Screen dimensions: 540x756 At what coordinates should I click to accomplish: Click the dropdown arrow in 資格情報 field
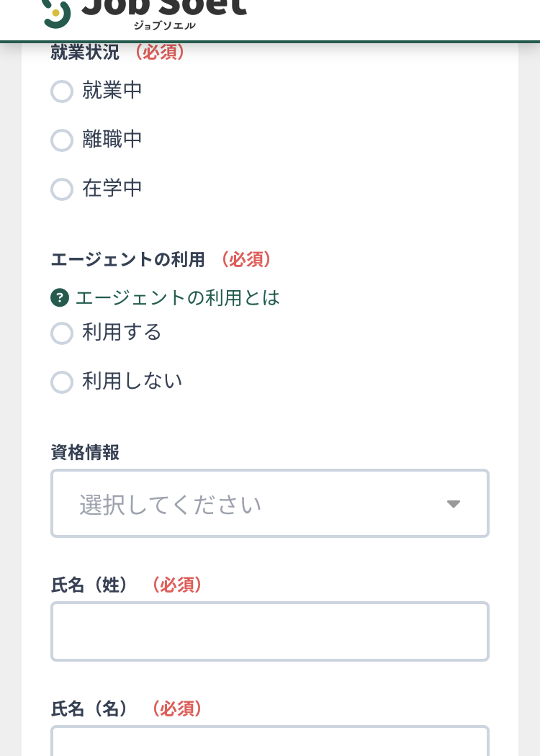click(x=453, y=504)
